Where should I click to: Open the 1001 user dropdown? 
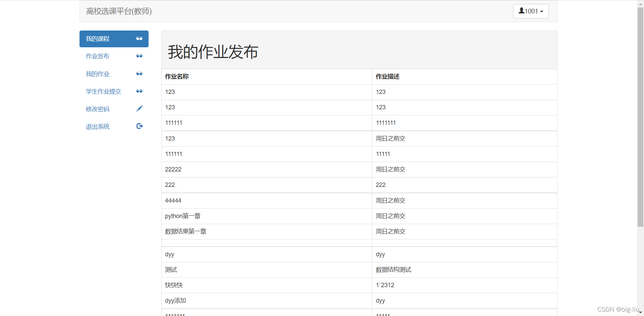click(x=531, y=11)
